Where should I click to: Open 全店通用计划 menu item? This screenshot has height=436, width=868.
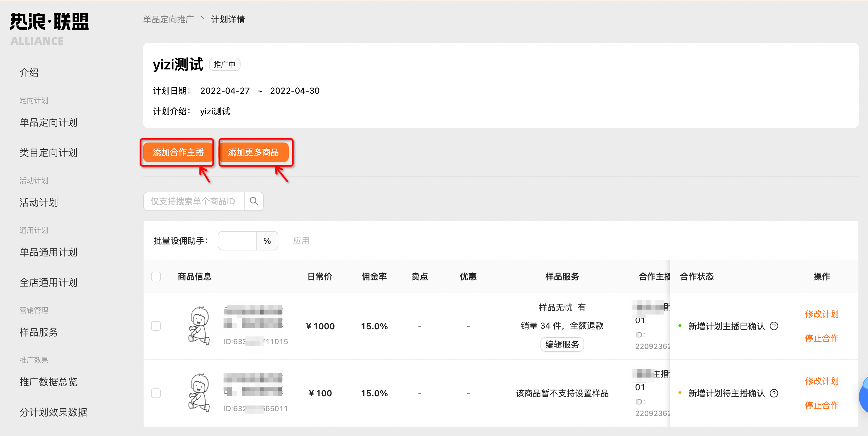coord(49,282)
